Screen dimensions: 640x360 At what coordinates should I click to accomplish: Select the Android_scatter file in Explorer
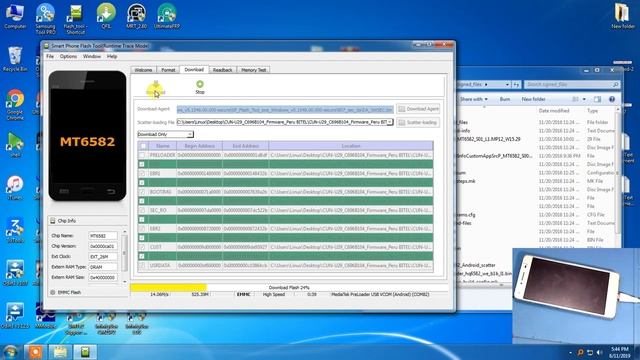click(476, 265)
